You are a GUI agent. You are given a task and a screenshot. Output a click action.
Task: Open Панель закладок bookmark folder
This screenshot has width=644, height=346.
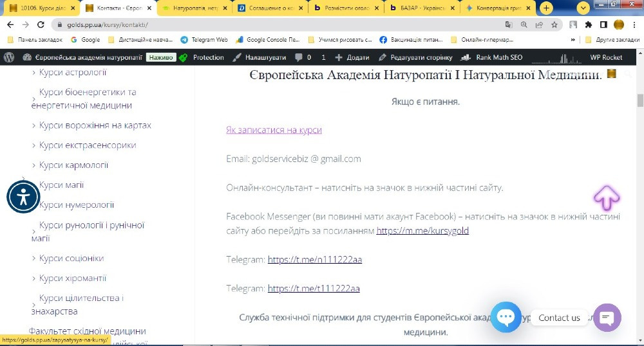coord(35,40)
